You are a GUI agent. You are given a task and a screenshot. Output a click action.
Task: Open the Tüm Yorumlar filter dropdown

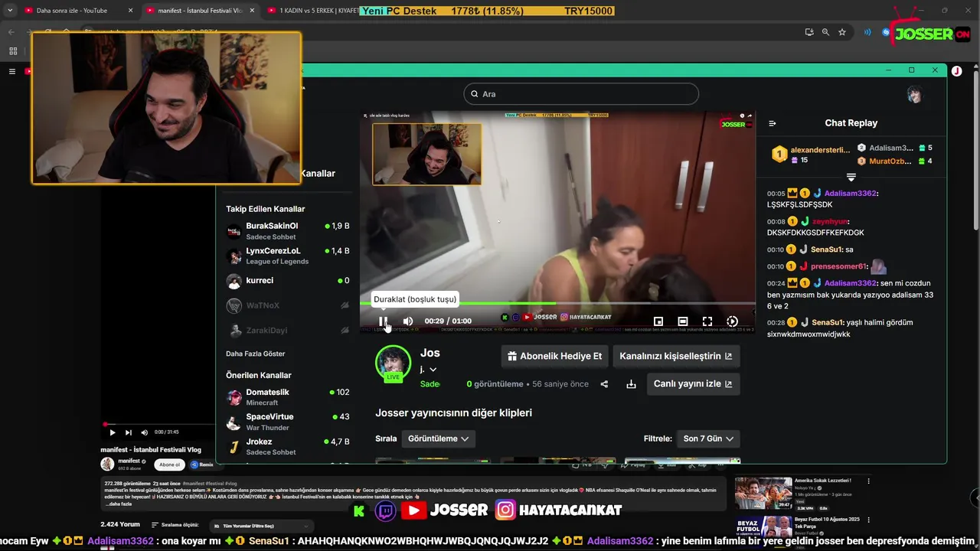(x=263, y=526)
